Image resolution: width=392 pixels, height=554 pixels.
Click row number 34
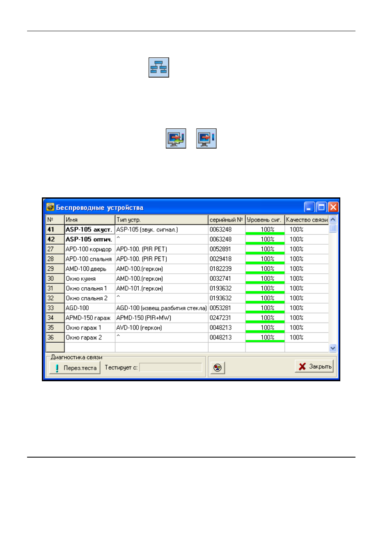click(55, 318)
